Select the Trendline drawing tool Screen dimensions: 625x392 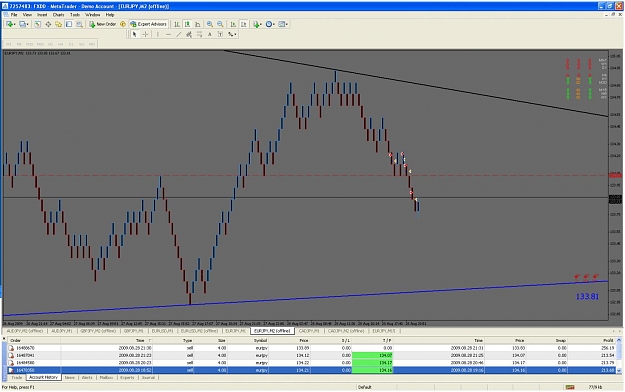click(x=179, y=35)
